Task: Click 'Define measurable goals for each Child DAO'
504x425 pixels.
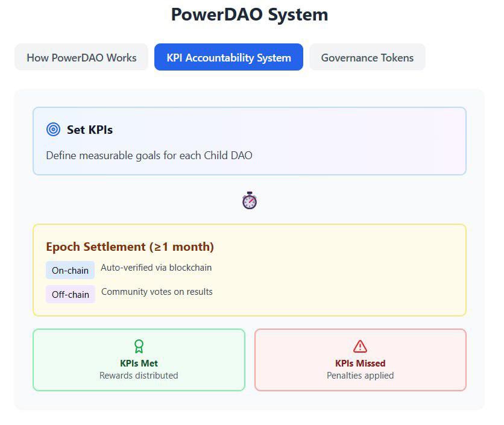Action: point(149,156)
